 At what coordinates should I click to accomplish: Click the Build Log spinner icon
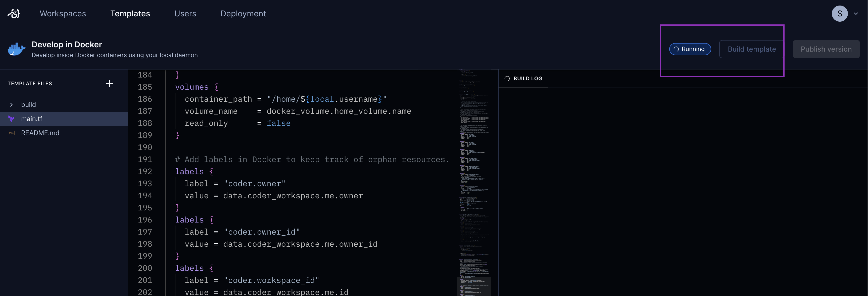pos(507,78)
